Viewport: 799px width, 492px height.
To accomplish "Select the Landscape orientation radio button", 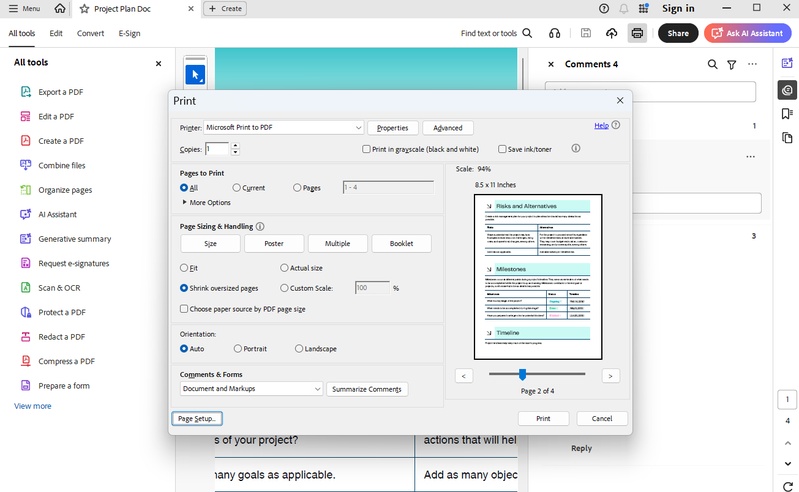I will click(299, 349).
